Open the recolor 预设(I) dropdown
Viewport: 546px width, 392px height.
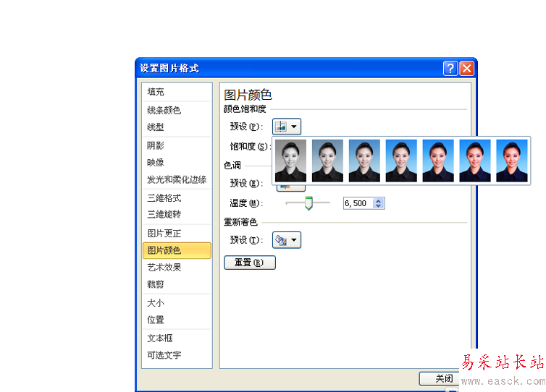coord(287,240)
